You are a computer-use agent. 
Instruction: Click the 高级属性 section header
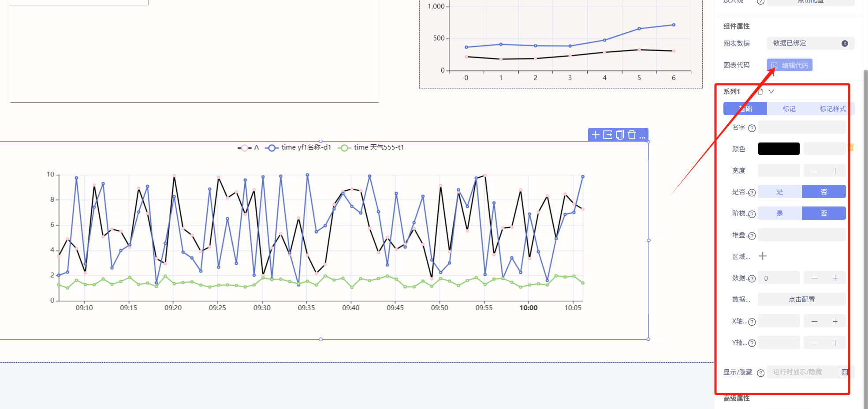tap(736, 398)
